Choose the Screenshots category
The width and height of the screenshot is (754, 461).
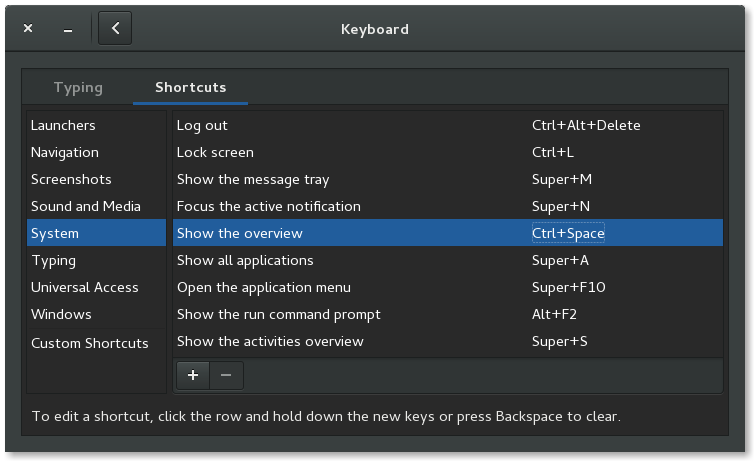pos(71,179)
